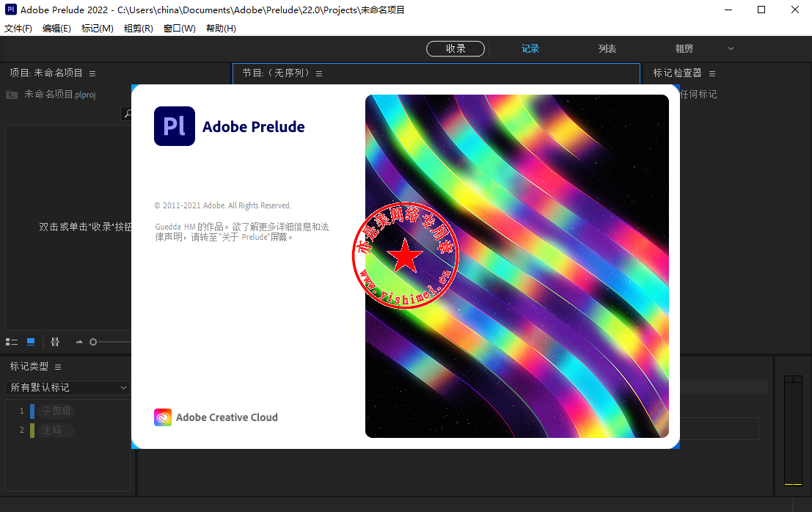
Task: Click the colorful splash artwork image
Action: [x=517, y=266]
